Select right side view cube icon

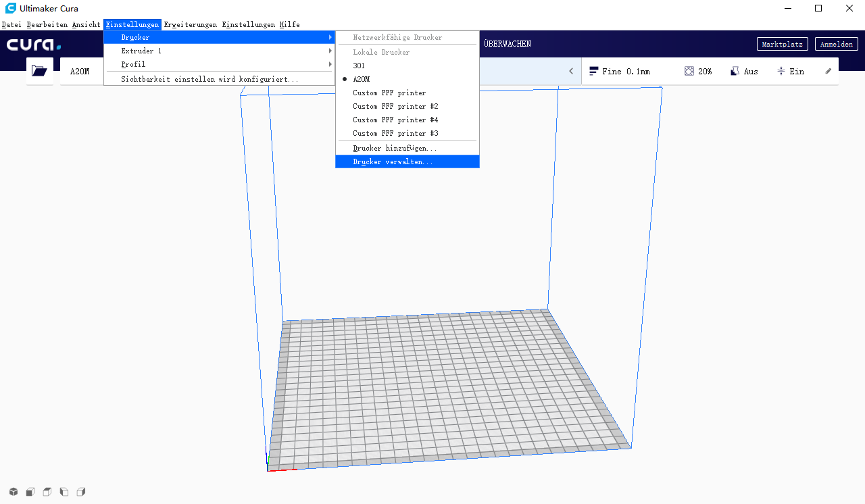(81, 491)
